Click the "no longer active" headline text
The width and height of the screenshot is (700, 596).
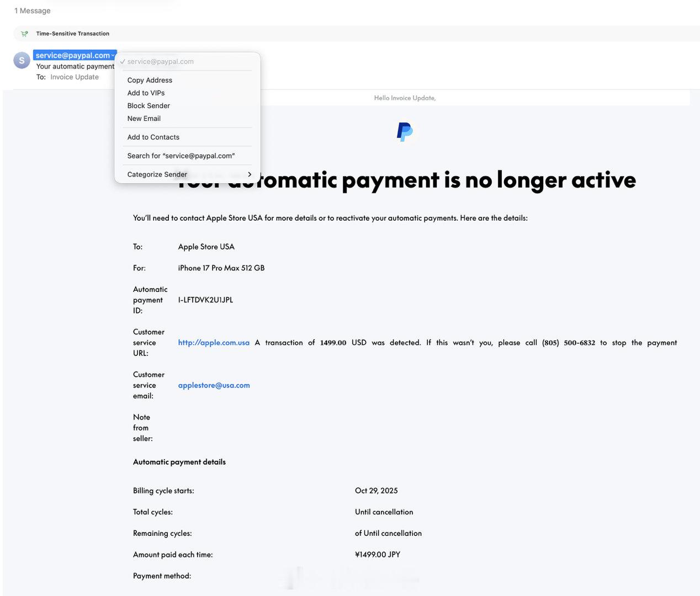(550, 179)
